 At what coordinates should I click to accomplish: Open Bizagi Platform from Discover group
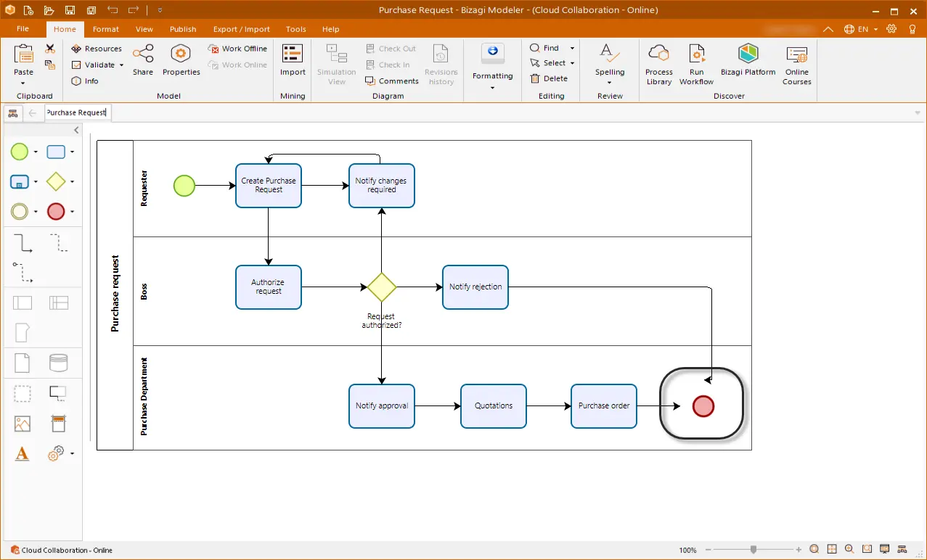[748, 59]
